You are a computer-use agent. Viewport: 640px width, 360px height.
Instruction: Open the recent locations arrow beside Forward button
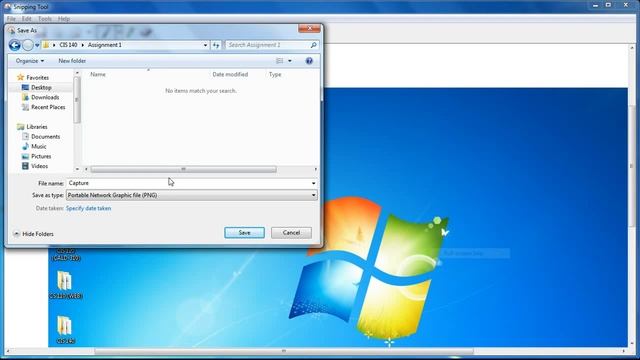coord(37,45)
